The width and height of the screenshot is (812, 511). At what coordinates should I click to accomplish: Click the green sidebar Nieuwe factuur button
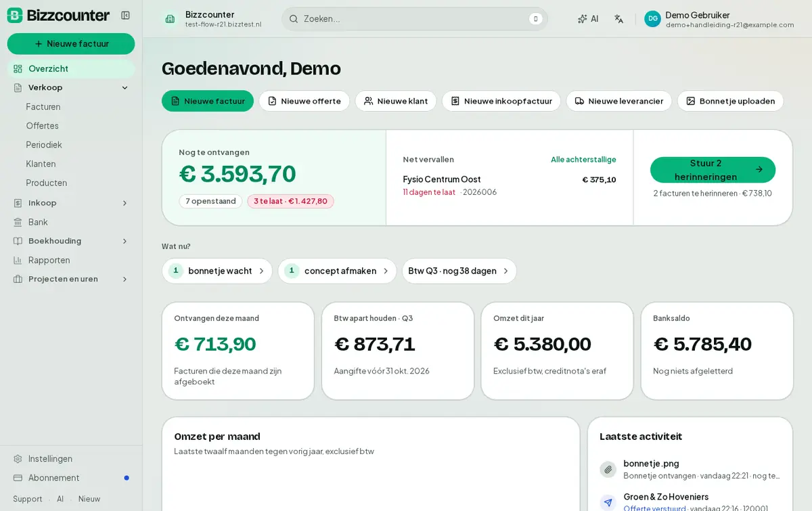pos(71,44)
